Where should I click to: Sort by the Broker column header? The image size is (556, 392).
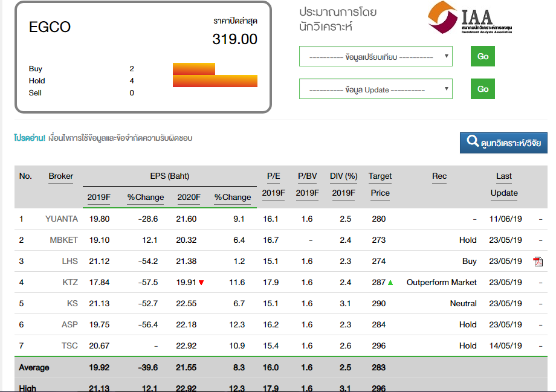60,176
